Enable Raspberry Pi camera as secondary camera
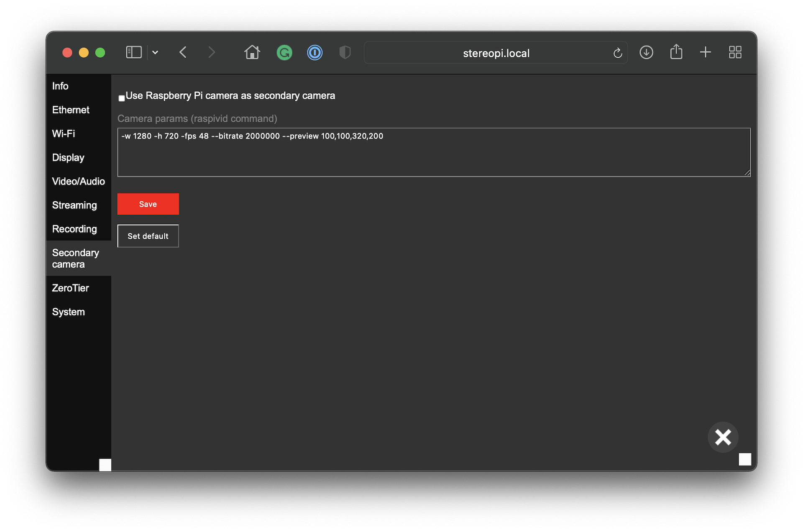803x532 pixels. click(x=122, y=98)
